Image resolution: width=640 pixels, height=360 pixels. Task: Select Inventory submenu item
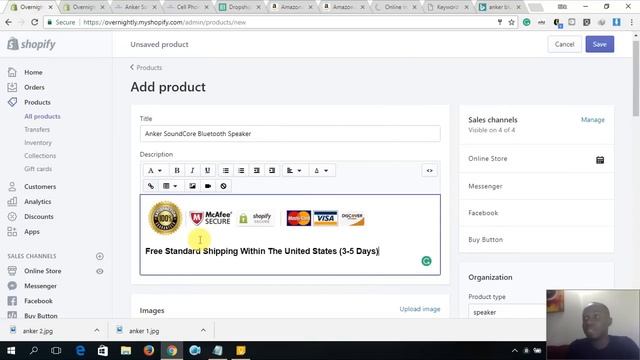coord(38,142)
